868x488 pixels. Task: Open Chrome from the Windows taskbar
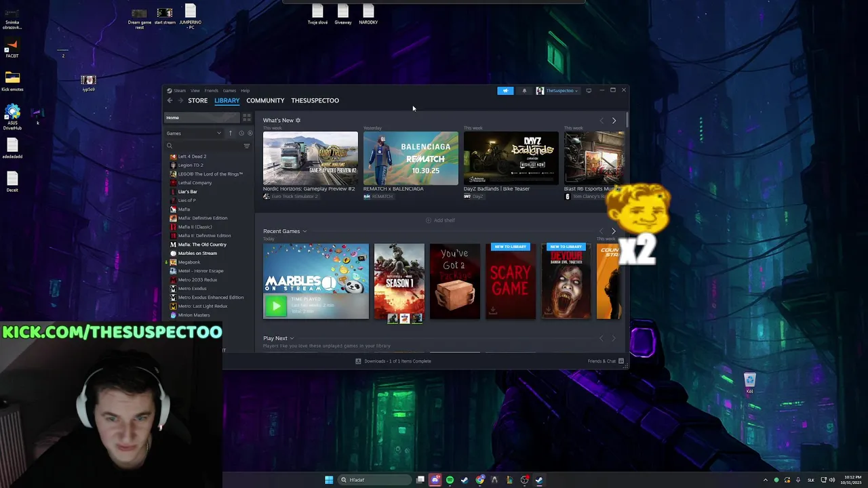480,480
